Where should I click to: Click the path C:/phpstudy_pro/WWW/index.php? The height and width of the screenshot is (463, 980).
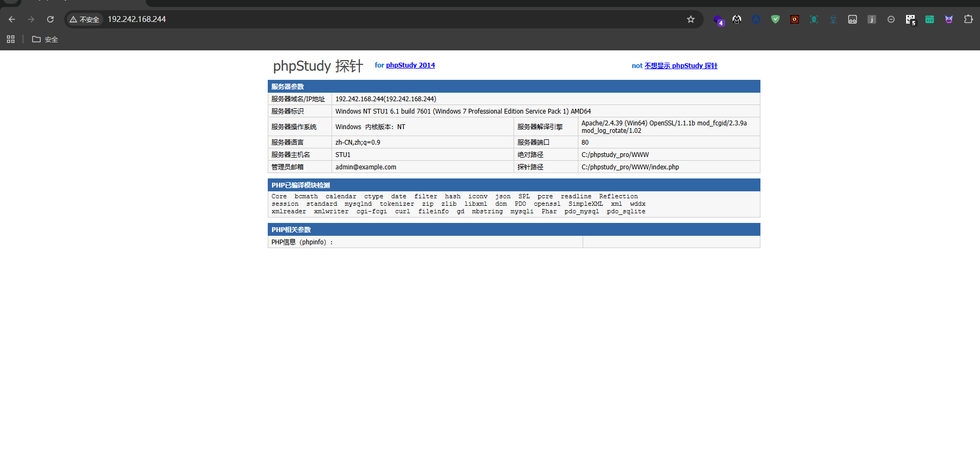[x=630, y=167]
